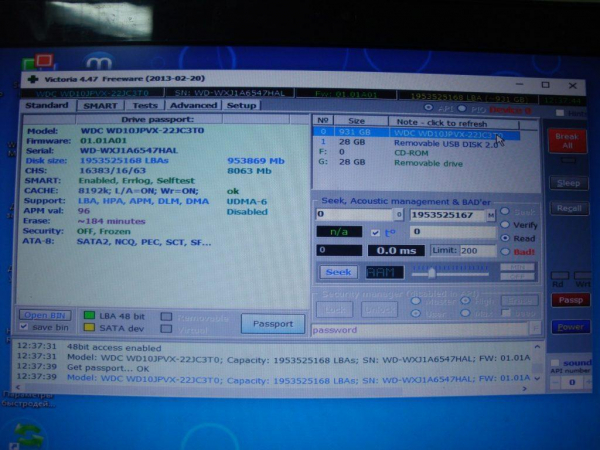This screenshot has height=450, width=600.
Task: Toggle the sound checkbox
Action: click(554, 362)
